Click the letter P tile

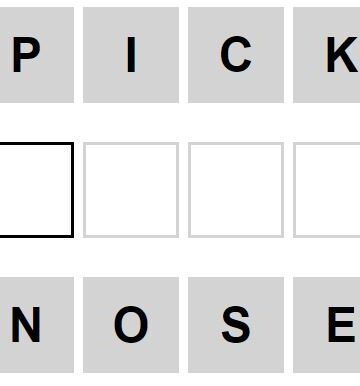pos(37,55)
